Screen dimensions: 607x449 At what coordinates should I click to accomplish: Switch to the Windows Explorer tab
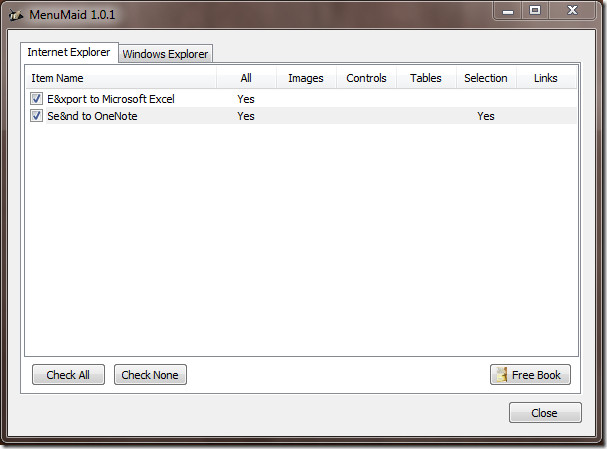[165, 54]
